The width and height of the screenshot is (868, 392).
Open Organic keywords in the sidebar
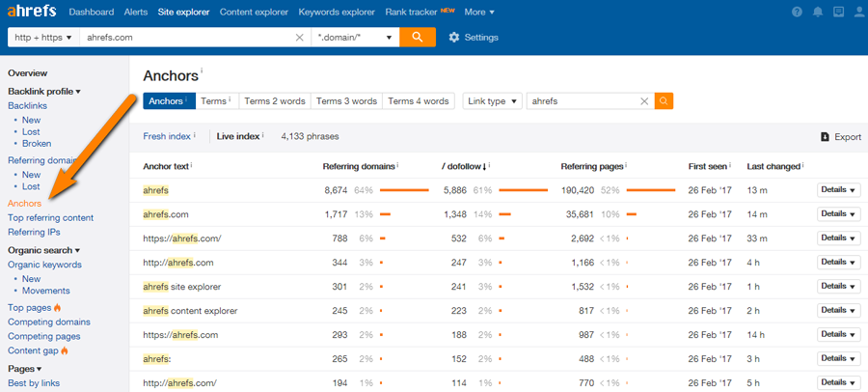[44, 265]
